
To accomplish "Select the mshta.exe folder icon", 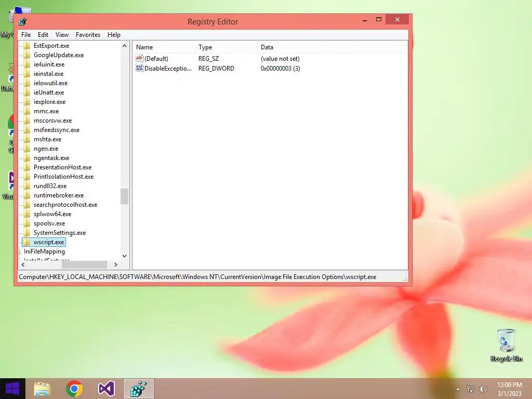I will pyautogui.click(x=27, y=139).
